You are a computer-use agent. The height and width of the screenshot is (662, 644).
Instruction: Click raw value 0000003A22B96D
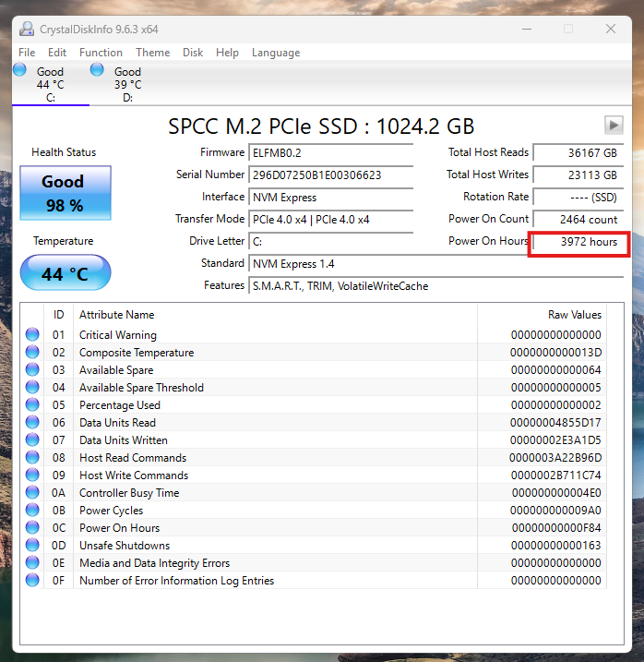555,458
